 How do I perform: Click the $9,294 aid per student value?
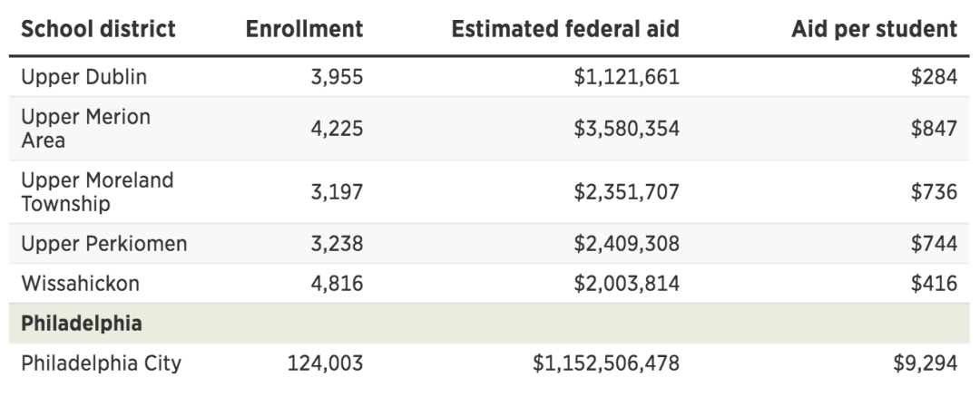click(926, 364)
